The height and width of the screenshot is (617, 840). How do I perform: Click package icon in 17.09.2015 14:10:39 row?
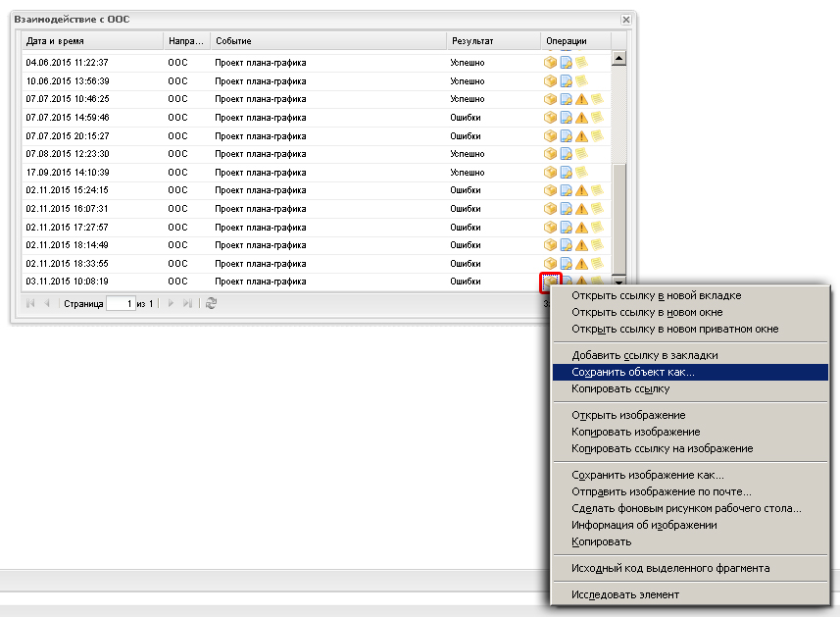(550, 173)
